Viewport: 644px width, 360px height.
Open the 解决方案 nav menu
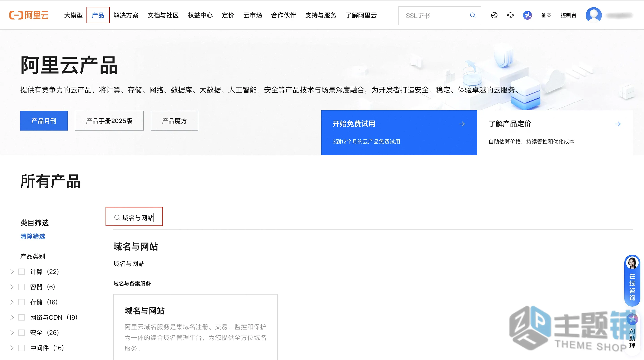(126, 15)
